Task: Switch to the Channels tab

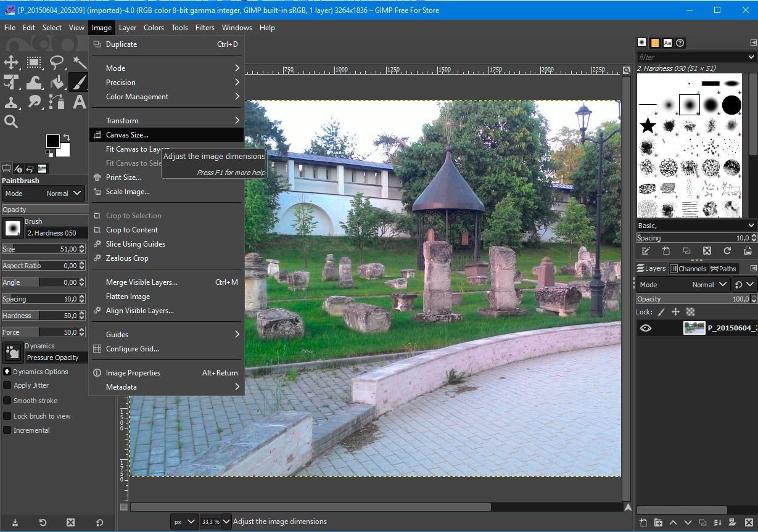Action: click(688, 268)
